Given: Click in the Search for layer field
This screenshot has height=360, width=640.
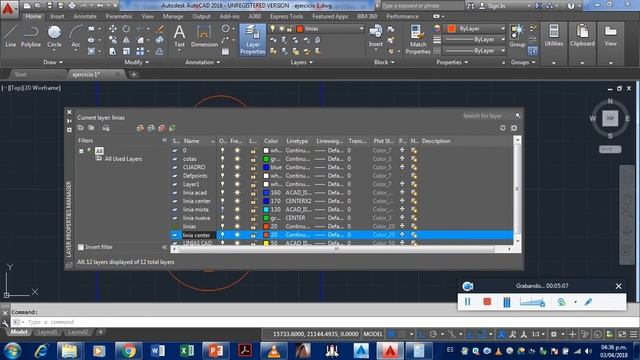Looking at the screenshot, I should [487, 116].
